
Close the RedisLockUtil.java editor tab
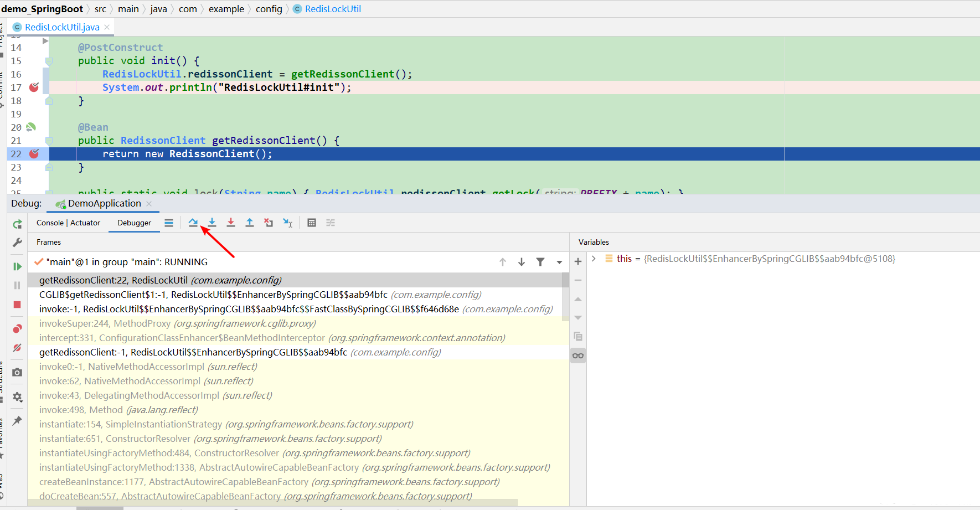pos(107,27)
